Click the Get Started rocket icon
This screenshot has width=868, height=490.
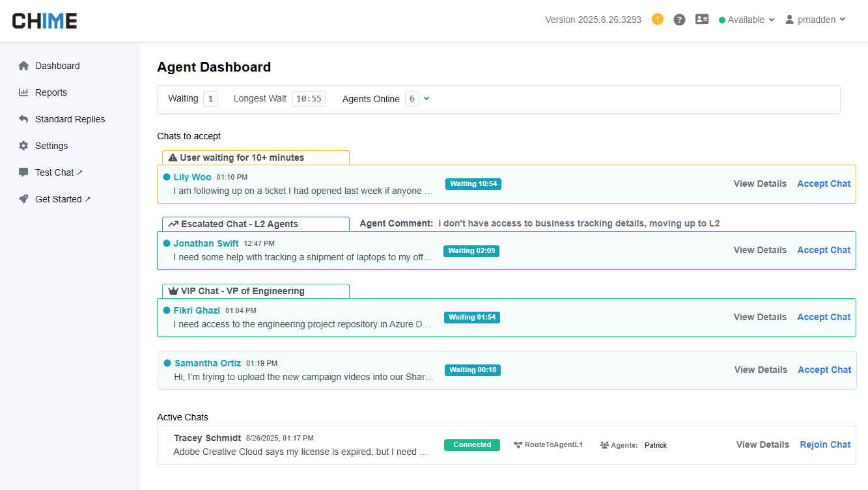[24, 199]
